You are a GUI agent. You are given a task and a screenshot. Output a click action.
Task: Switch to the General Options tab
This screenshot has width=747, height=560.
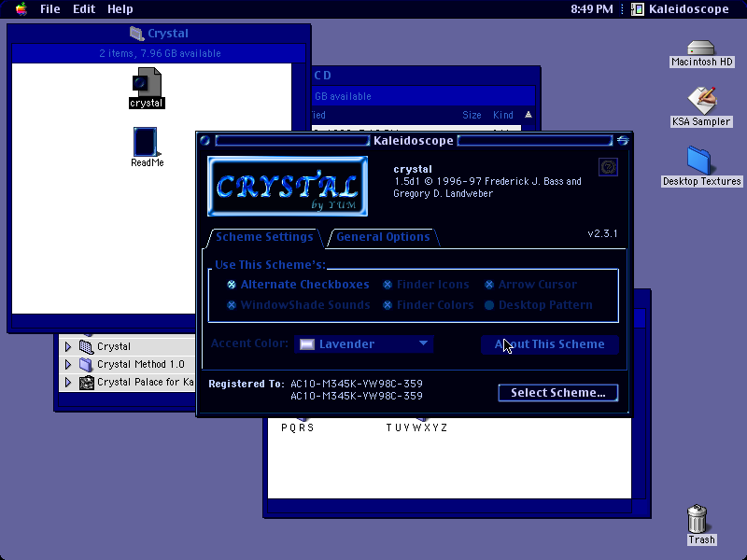383,237
